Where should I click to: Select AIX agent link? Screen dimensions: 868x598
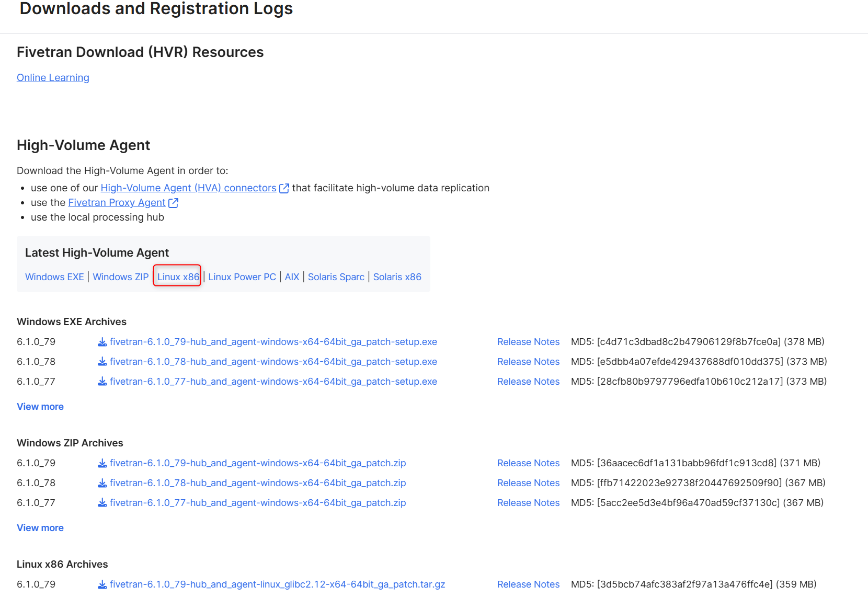pyautogui.click(x=292, y=277)
